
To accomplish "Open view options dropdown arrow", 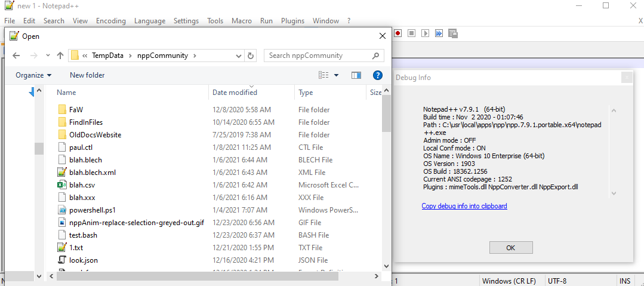I will coord(337,75).
